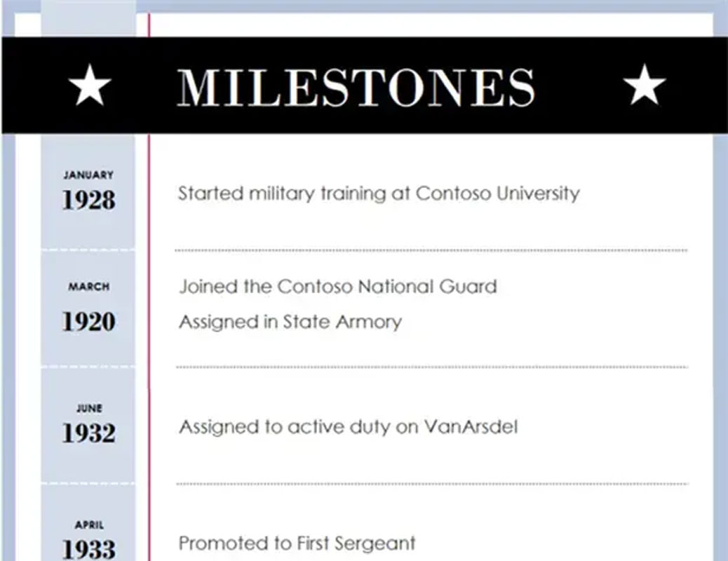Click the dotted separator below the VanArsdel entry

431,484
